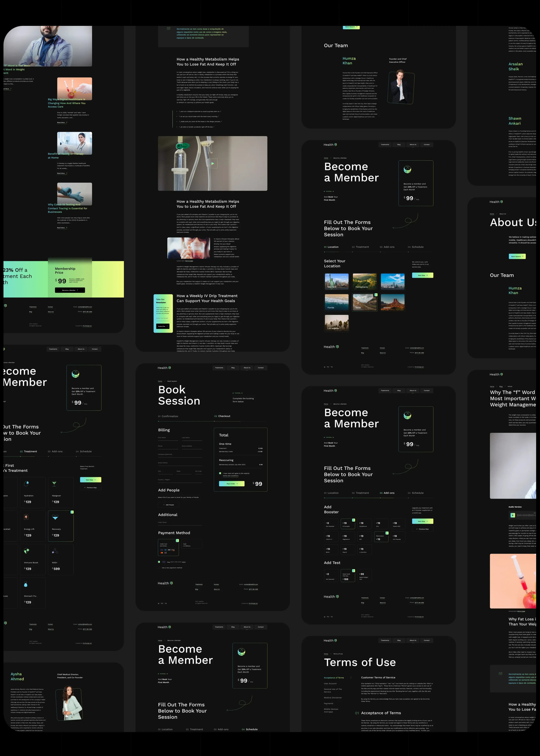This screenshot has width=540, height=756.
Task: Click the Add People button
Action: click(x=169, y=505)
